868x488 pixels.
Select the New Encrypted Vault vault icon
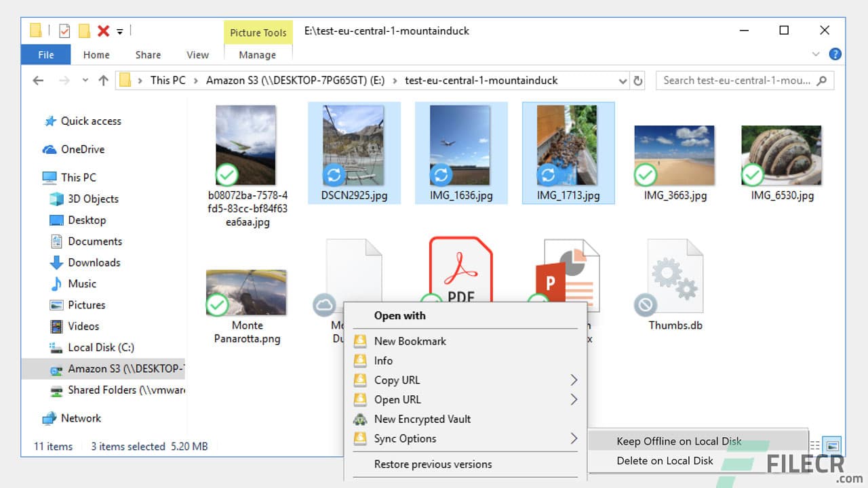point(359,419)
